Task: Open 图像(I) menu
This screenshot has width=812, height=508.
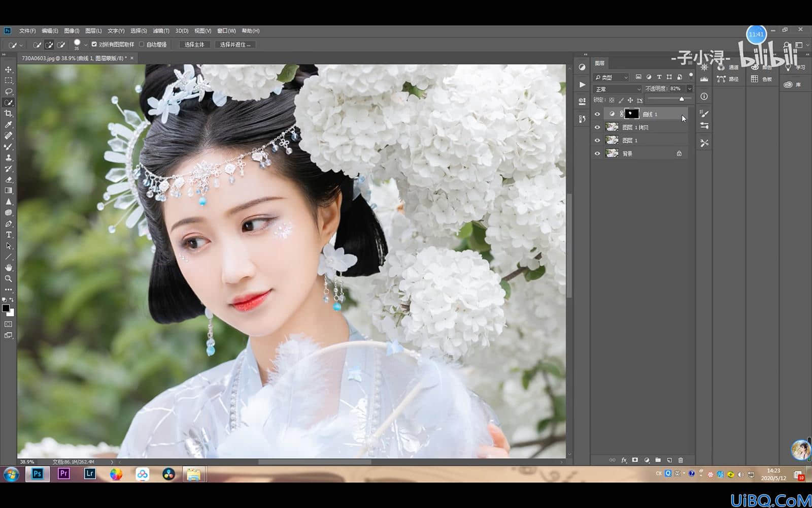Action: coord(72,31)
